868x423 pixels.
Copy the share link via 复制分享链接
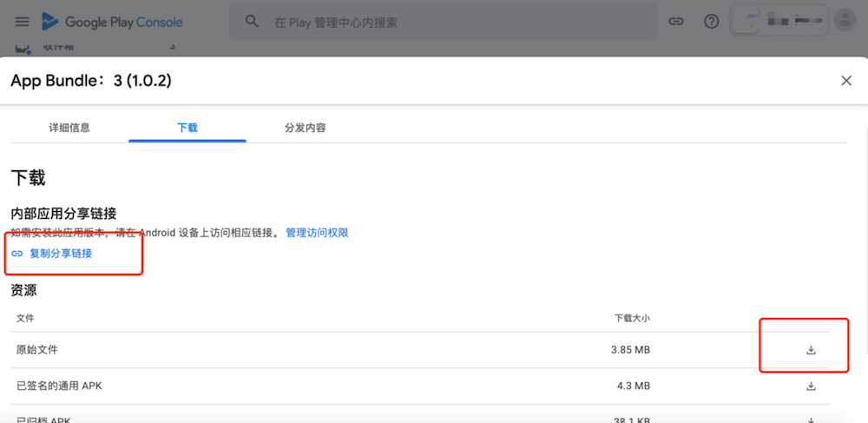[x=61, y=254]
